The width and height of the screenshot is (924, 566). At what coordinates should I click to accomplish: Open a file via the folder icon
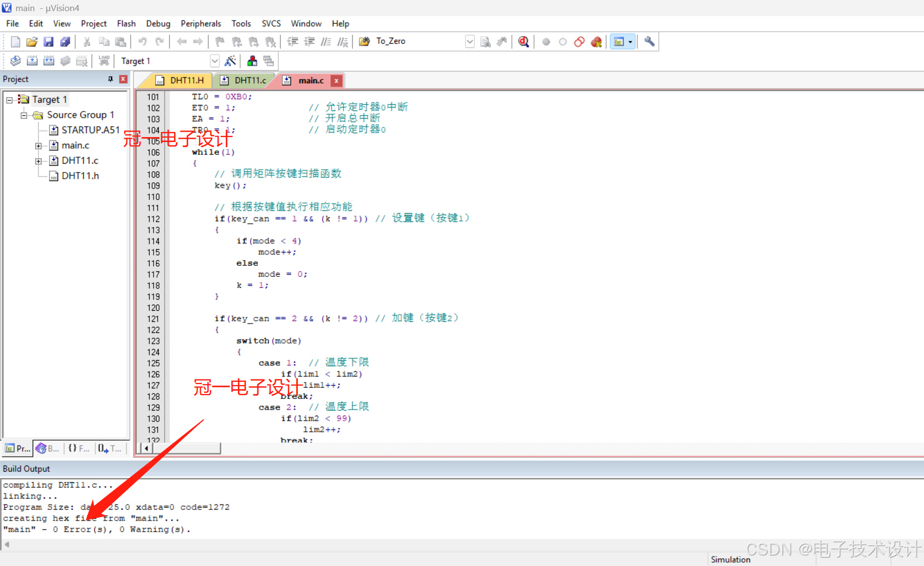[x=32, y=42]
